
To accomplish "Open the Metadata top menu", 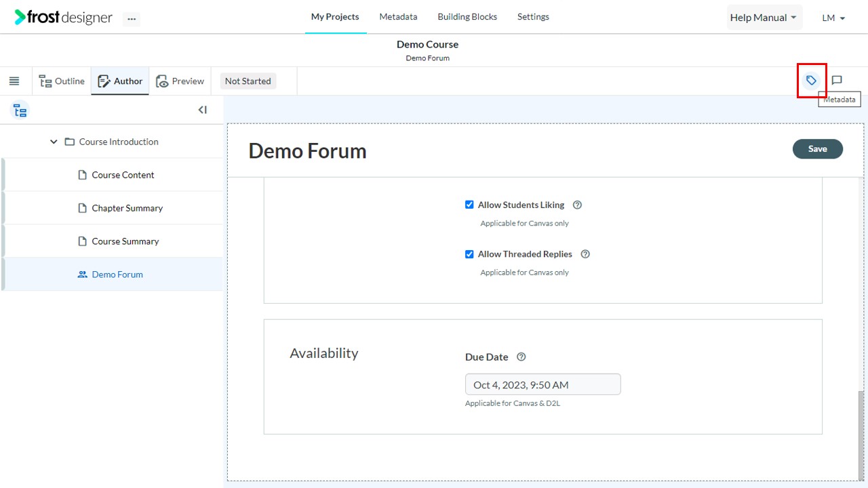I will click(x=398, y=17).
